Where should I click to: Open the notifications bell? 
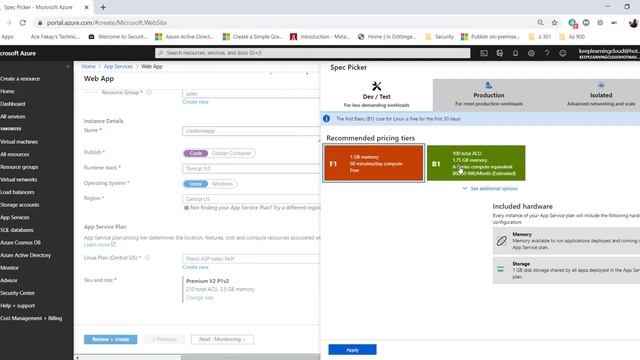pos(516,53)
